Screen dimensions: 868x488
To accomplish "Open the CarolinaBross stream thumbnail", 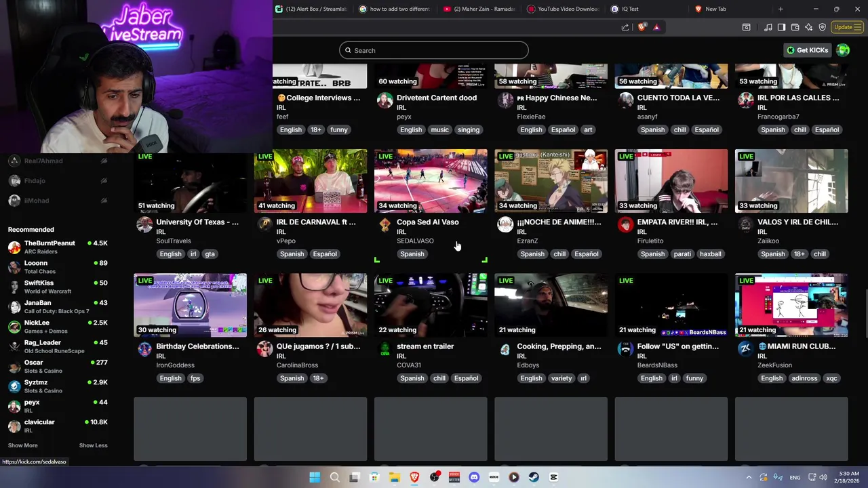I will click(311, 305).
